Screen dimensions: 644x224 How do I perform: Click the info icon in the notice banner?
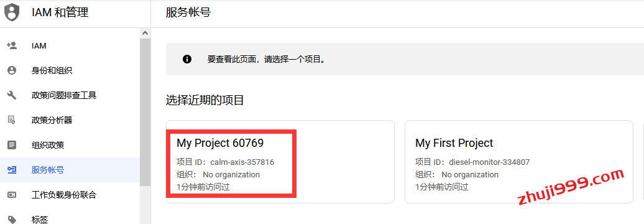(x=187, y=59)
